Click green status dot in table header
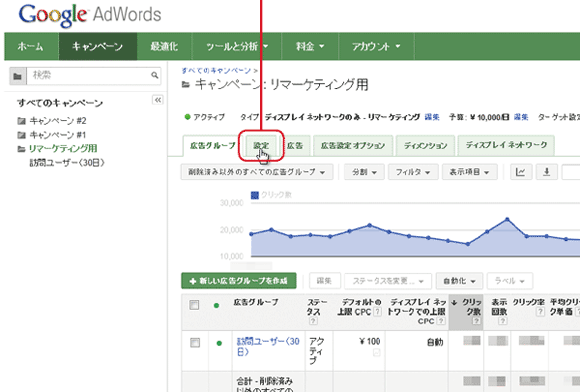This screenshot has height=392, width=580. pos(216,305)
